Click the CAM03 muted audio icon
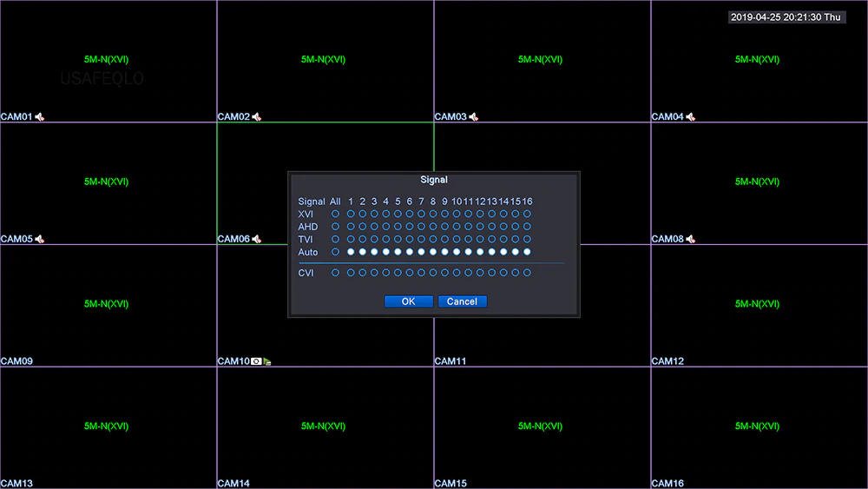Screen dimensions: 868x489 [474, 117]
